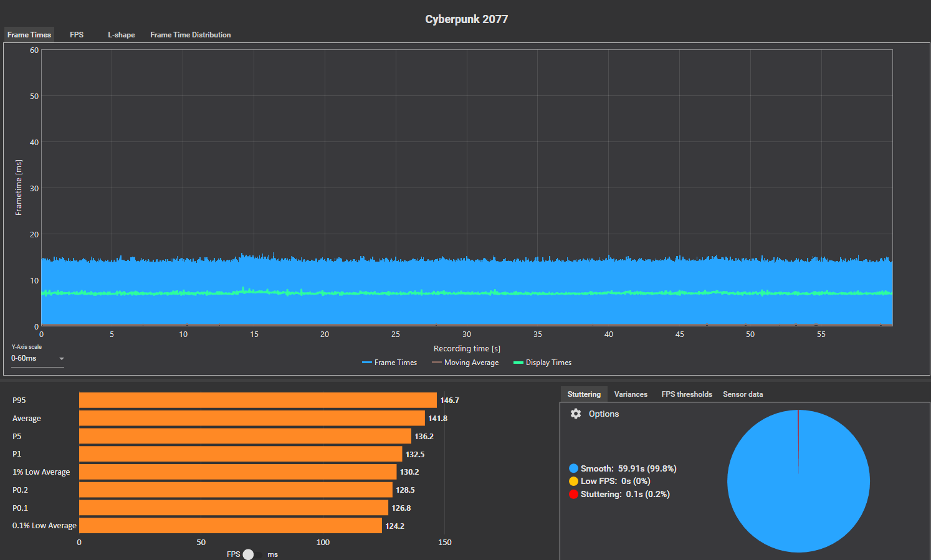931x560 pixels.
Task: Switch to the FPS tab
Action: point(77,35)
